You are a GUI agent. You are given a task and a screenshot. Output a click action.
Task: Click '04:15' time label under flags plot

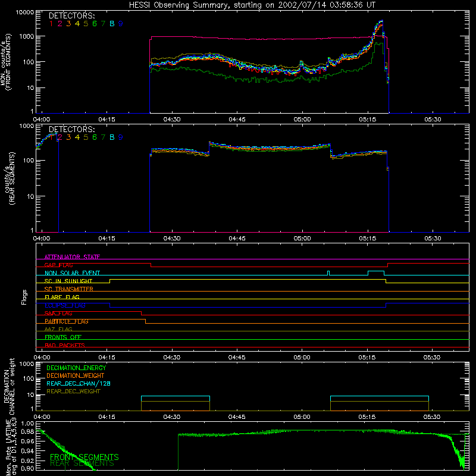(107, 358)
